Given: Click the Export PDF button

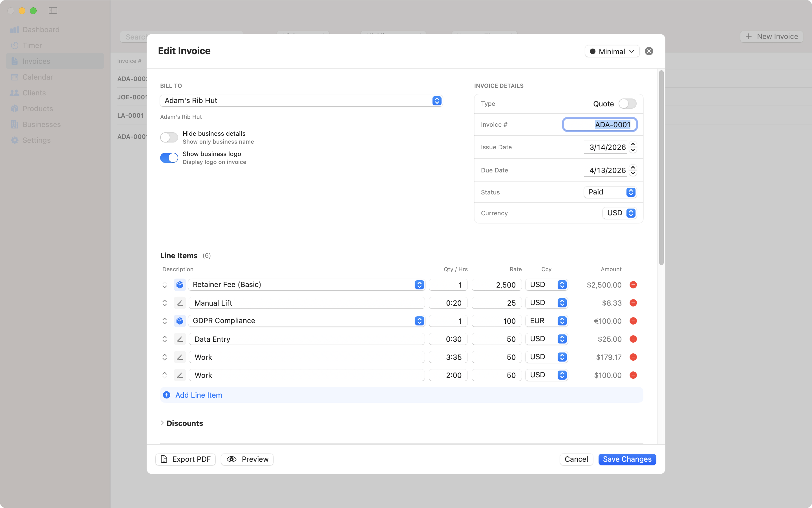Looking at the screenshot, I should [186, 459].
